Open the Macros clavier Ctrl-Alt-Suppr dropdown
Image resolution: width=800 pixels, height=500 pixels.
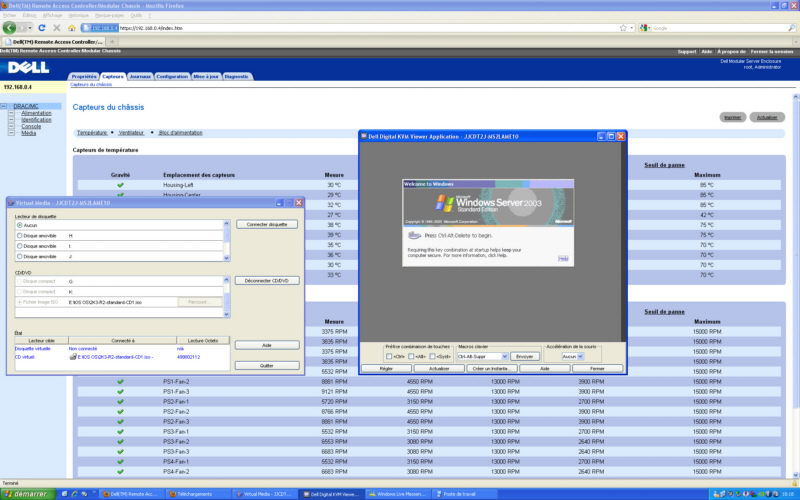tap(505, 356)
